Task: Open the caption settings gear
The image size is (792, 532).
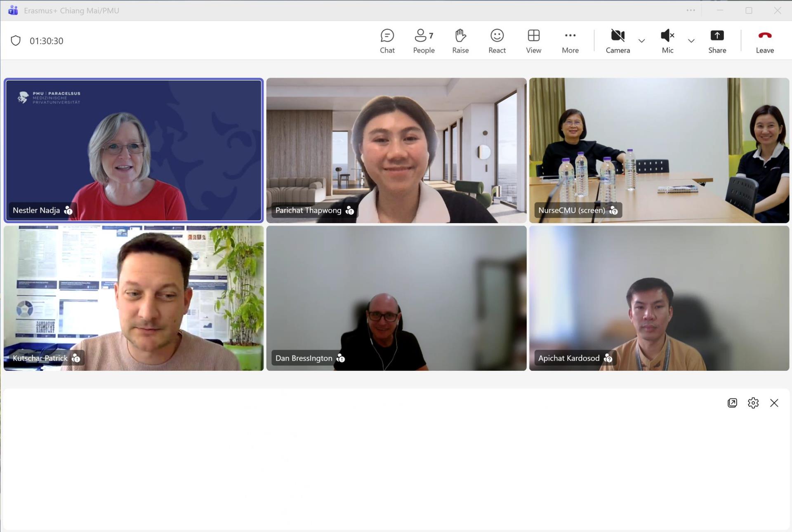Action: [x=753, y=403]
